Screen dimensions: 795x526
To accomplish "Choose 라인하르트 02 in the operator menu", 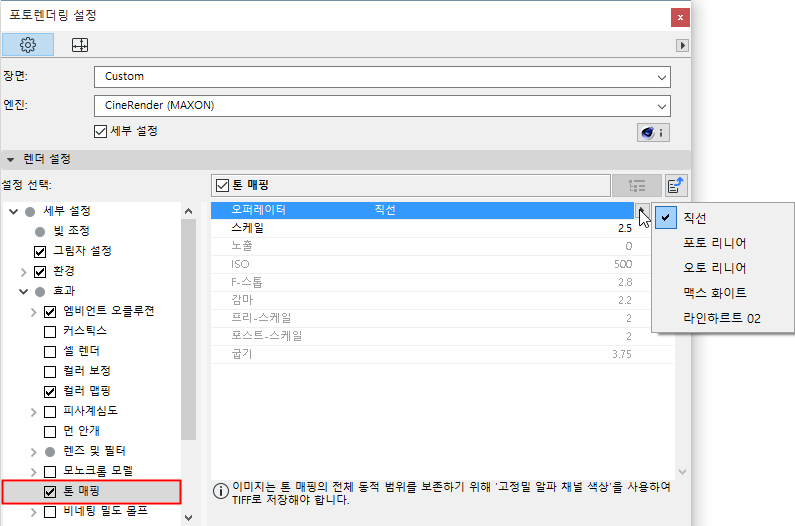I will tap(721, 318).
